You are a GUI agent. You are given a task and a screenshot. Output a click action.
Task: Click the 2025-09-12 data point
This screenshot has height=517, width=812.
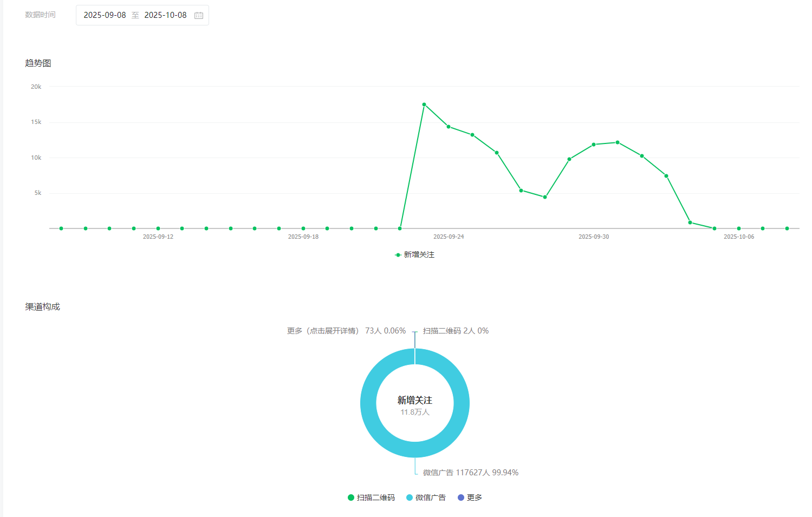pos(158,228)
